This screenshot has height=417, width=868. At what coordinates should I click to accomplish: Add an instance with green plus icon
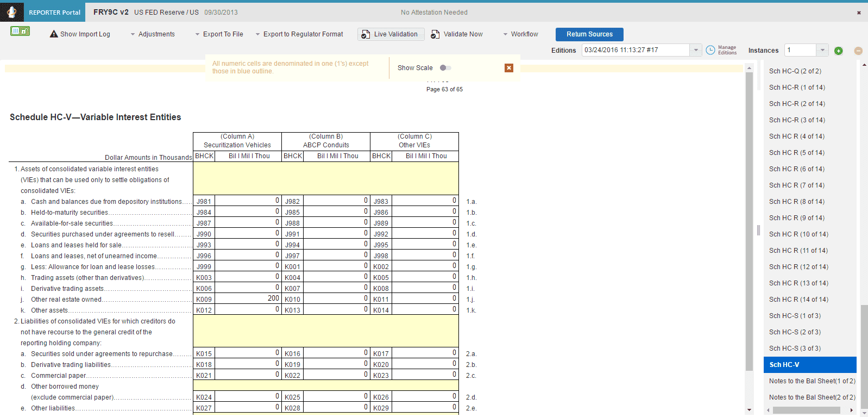coord(839,51)
